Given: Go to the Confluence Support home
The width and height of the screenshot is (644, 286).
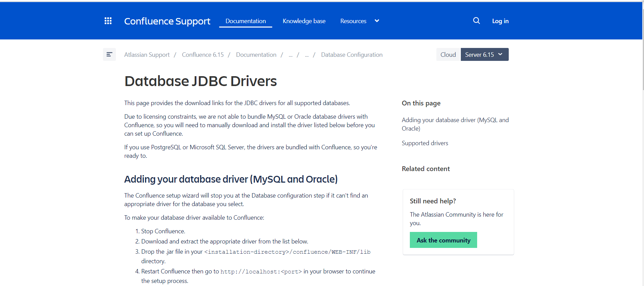Looking at the screenshot, I should pos(167,21).
